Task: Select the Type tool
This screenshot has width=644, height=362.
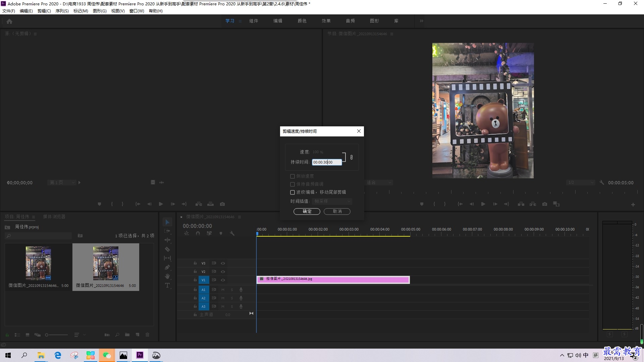Action: pos(167,285)
